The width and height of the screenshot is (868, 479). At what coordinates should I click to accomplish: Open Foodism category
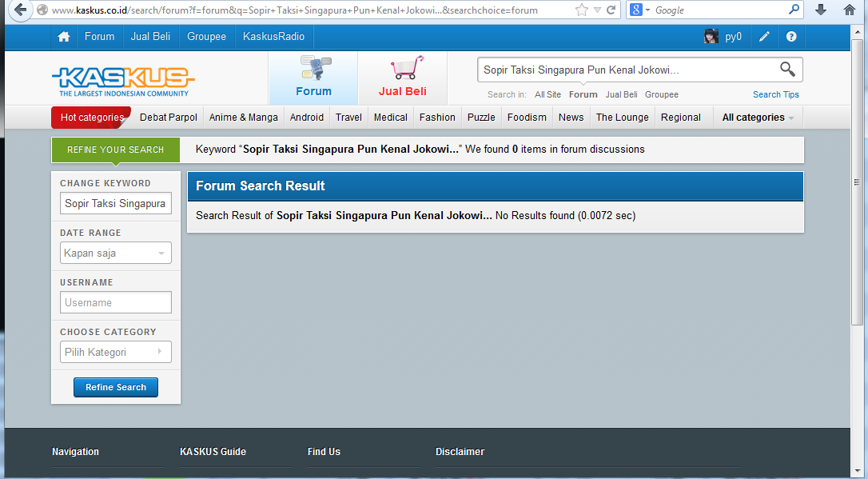point(527,118)
